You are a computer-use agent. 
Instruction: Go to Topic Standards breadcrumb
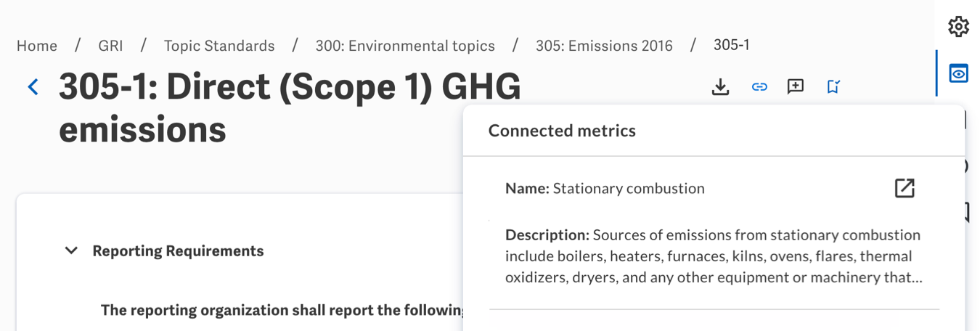tap(219, 46)
